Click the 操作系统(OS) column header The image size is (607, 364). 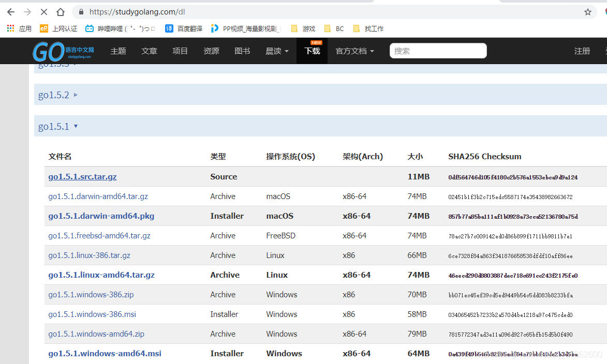[x=290, y=157]
